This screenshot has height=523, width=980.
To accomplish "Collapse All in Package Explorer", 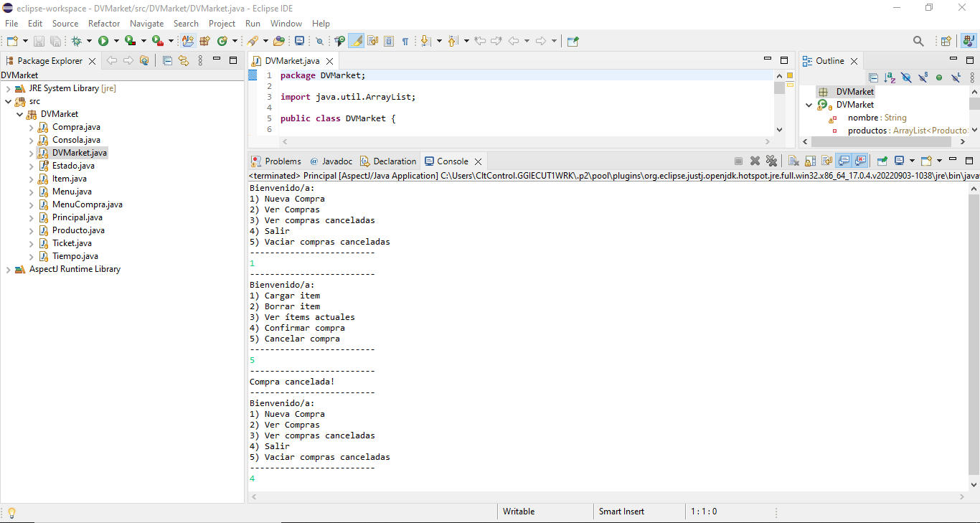I will pyautogui.click(x=167, y=60).
